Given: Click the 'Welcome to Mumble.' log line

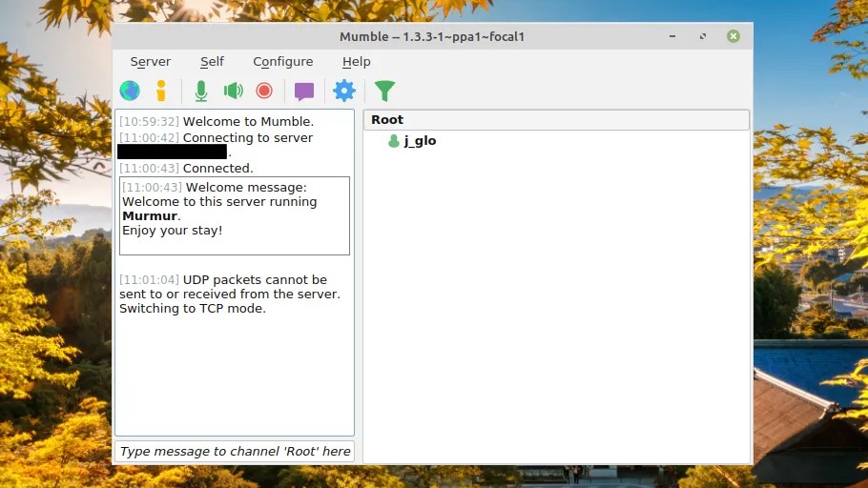Looking at the screenshot, I should pyautogui.click(x=217, y=122).
